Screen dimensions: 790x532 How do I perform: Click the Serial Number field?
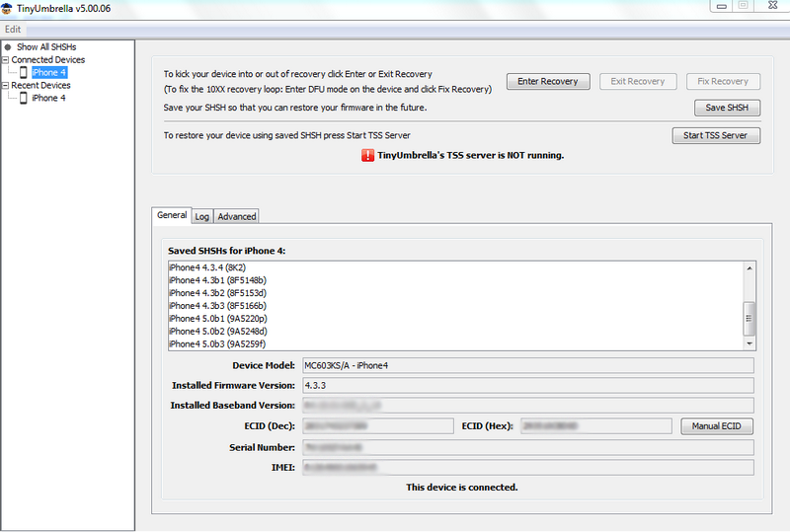528,447
